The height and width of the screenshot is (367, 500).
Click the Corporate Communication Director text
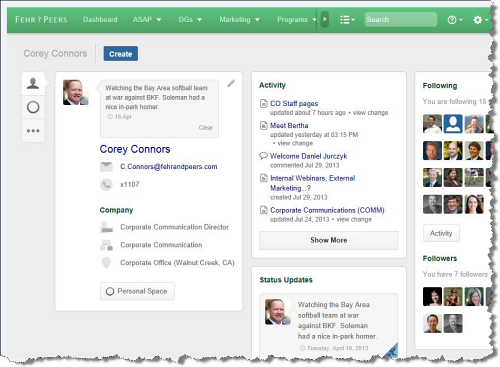[x=174, y=227]
